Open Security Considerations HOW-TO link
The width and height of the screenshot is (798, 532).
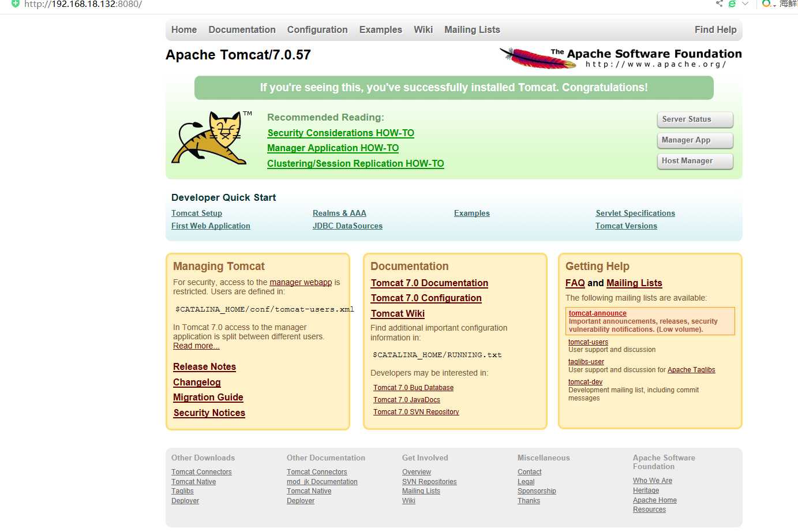pos(341,133)
